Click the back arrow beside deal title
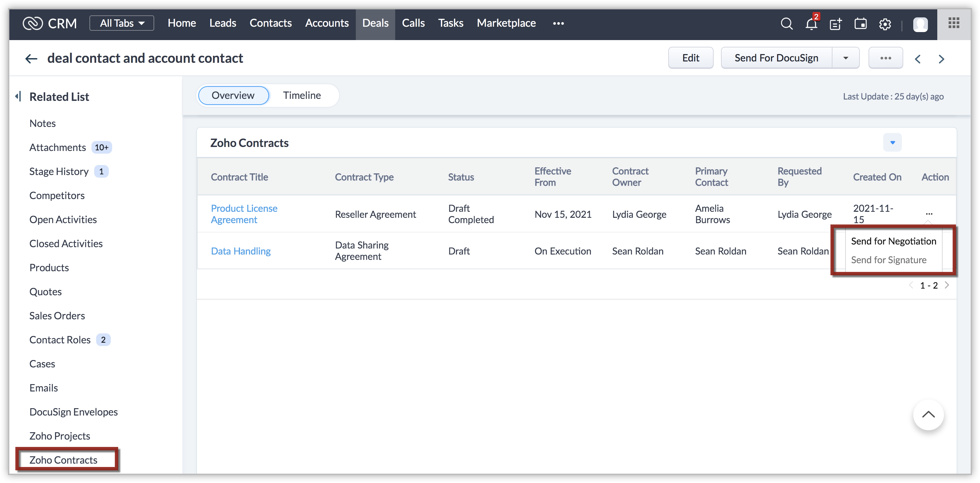This screenshot has height=483, width=980. tap(31, 58)
